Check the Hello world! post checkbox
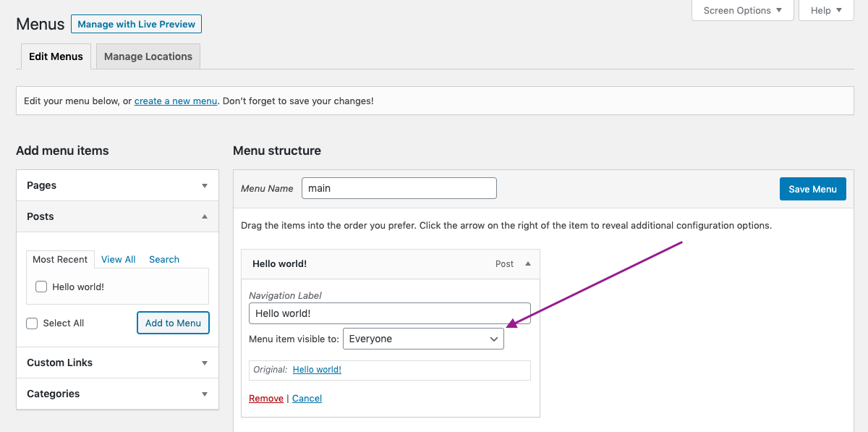Viewport: 868px width, 432px height. (x=41, y=287)
